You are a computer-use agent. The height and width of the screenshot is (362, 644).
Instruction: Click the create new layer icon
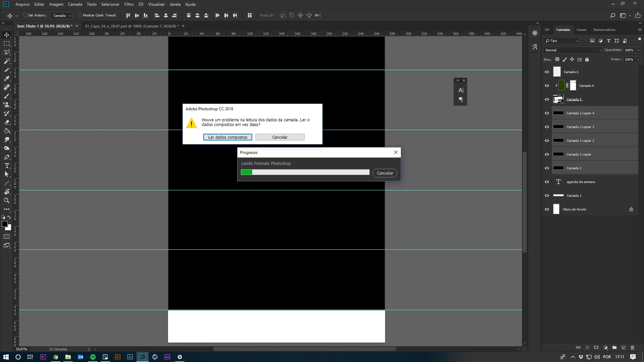(x=624, y=348)
